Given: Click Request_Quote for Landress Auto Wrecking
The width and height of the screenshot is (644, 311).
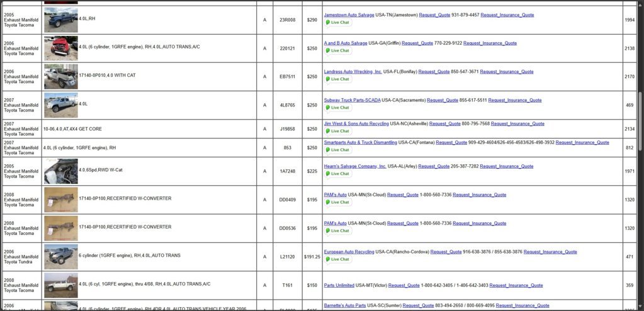Looking at the screenshot, I should click(434, 72).
